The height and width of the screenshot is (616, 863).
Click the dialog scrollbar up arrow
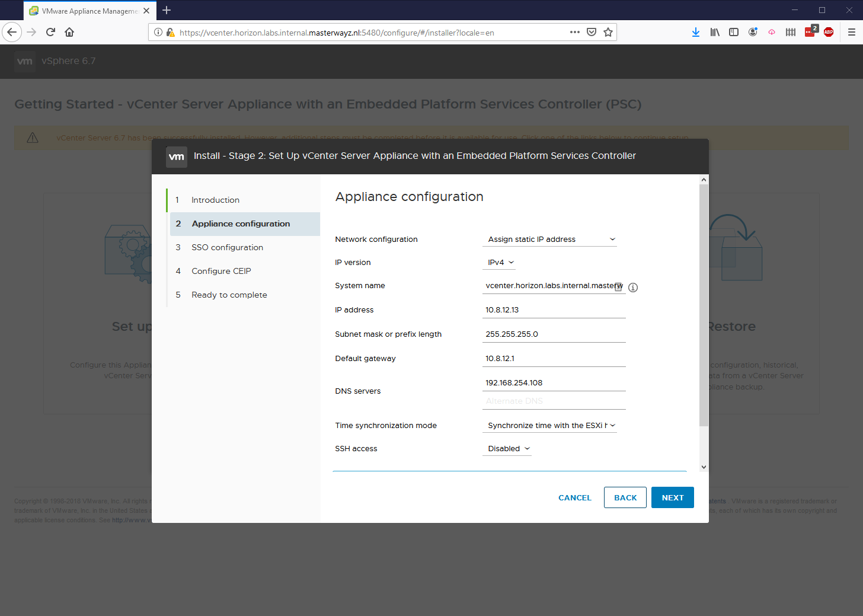tap(704, 179)
